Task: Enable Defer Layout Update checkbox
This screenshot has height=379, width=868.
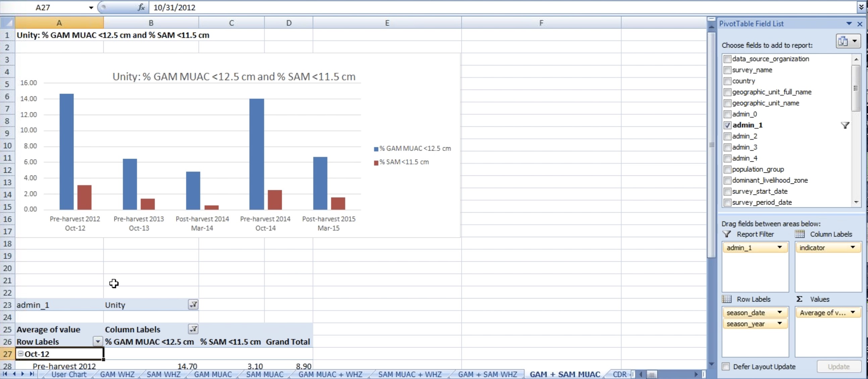Action: (726, 367)
